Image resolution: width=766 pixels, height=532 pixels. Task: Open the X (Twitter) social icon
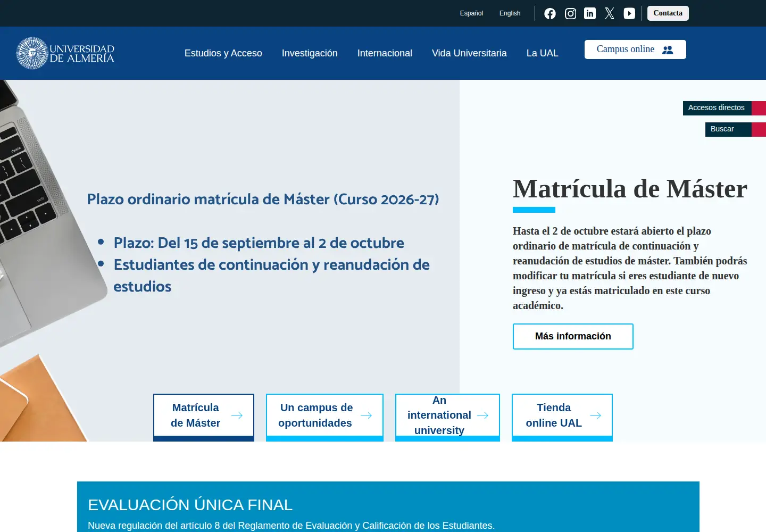click(x=610, y=13)
